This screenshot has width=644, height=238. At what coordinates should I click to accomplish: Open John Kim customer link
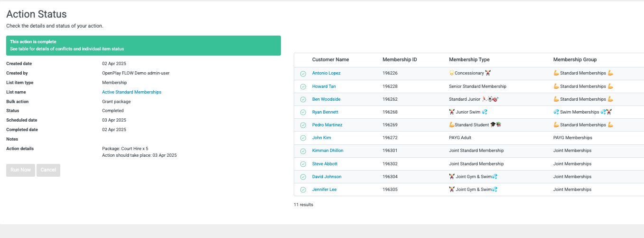[322, 138]
